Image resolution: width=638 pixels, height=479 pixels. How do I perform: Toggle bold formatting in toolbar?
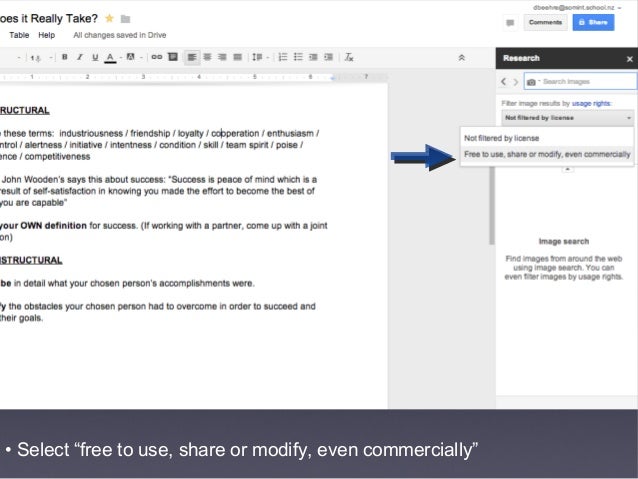(x=65, y=57)
